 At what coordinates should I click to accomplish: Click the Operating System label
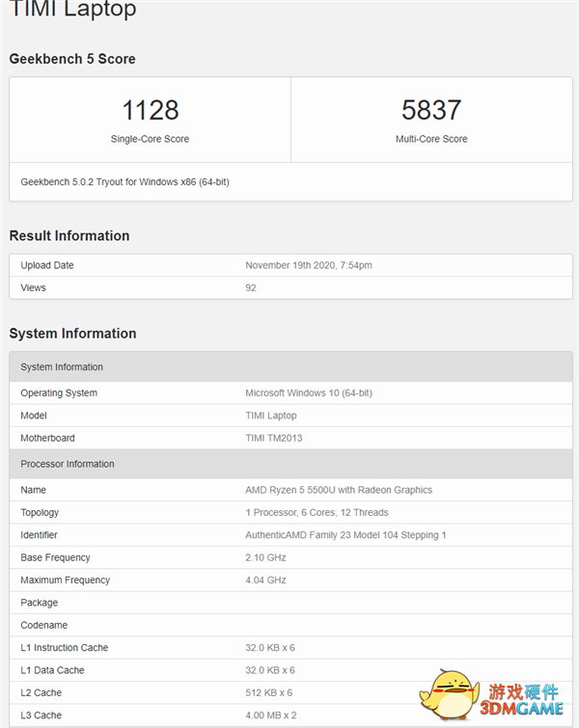click(x=59, y=392)
